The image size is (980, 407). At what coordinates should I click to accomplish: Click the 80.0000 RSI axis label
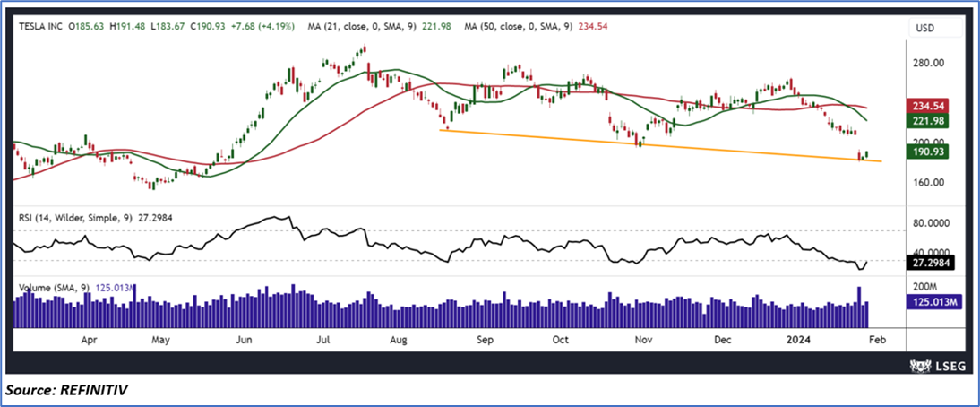tap(931, 222)
